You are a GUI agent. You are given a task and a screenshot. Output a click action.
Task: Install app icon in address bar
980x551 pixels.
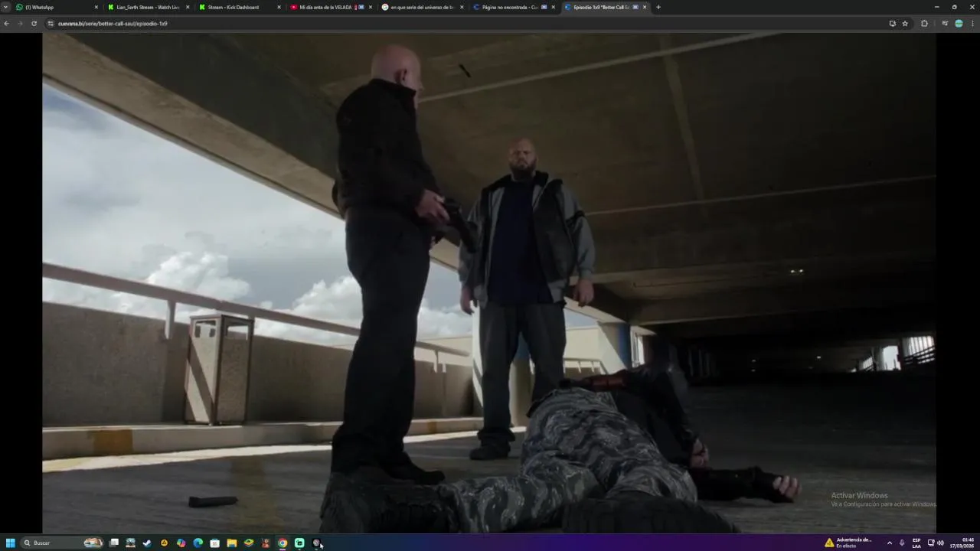pos(892,24)
